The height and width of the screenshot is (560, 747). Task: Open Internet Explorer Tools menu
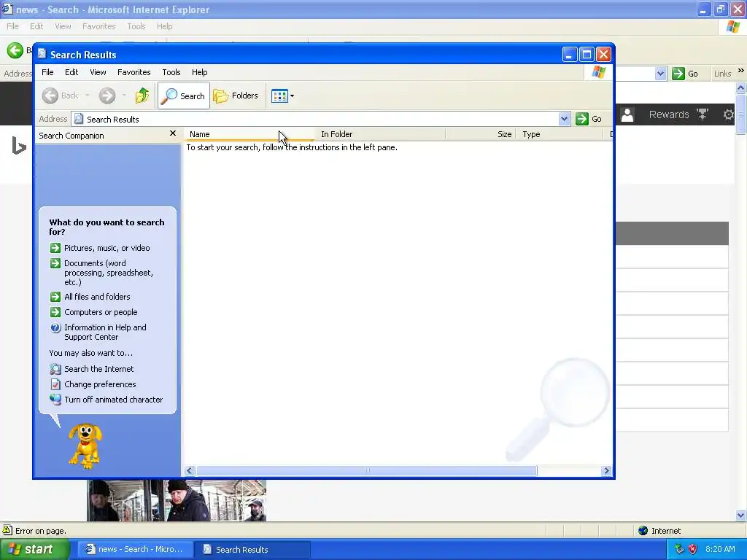[136, 26]
